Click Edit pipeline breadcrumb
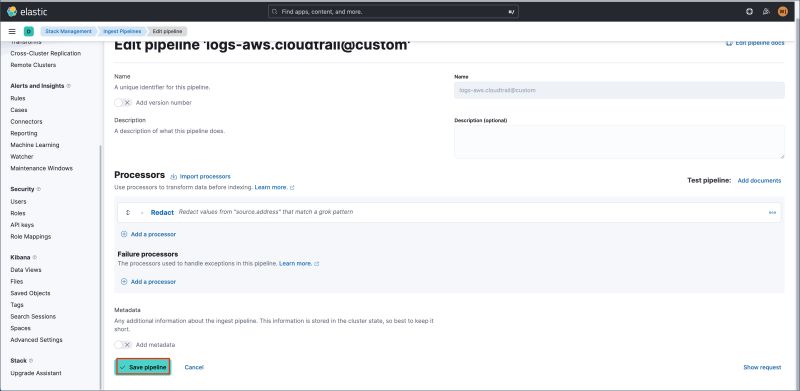Screen dimensions: 800x391 (168, 31)
